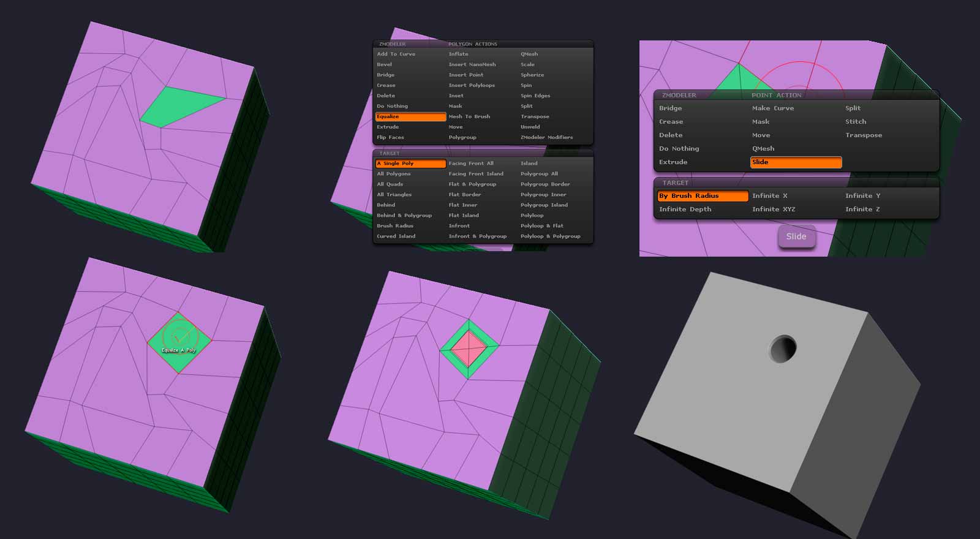Click ZModeler Modifiers in polygon actions
This screenshot has height=539, width=980.
click(x=546, y=137)
